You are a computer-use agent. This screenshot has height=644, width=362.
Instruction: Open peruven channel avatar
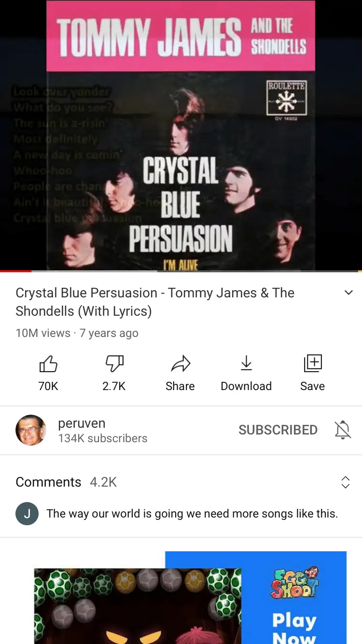(x=31, y=430)
